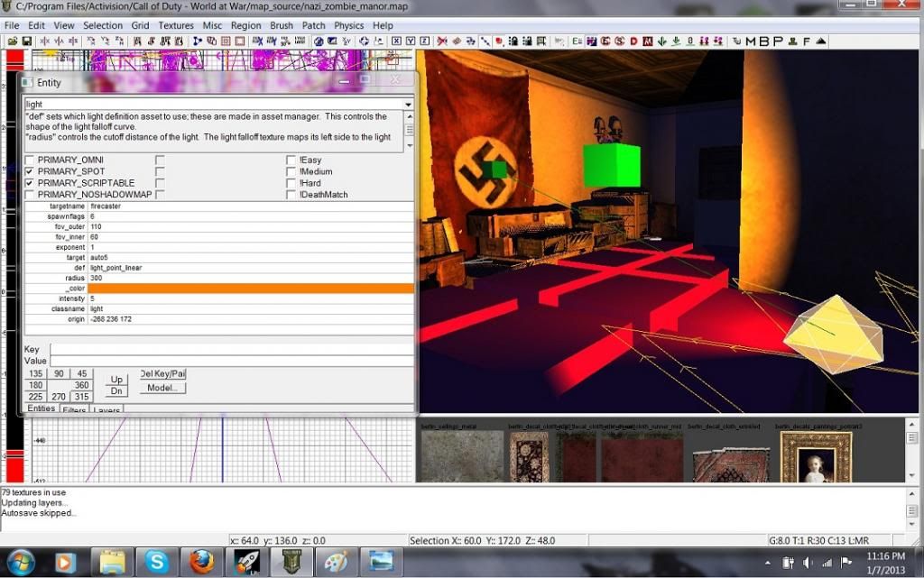Open Paint from the taskbar
Image resolution: width=924 pixels, height=578 pixels.
pos(336,562)
